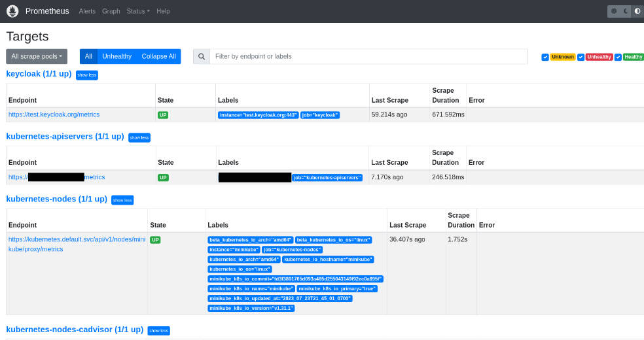Toggle the Unhealthy state checkbox
The height and width of the screenshot is (340, 644).
tap(581, 57)
